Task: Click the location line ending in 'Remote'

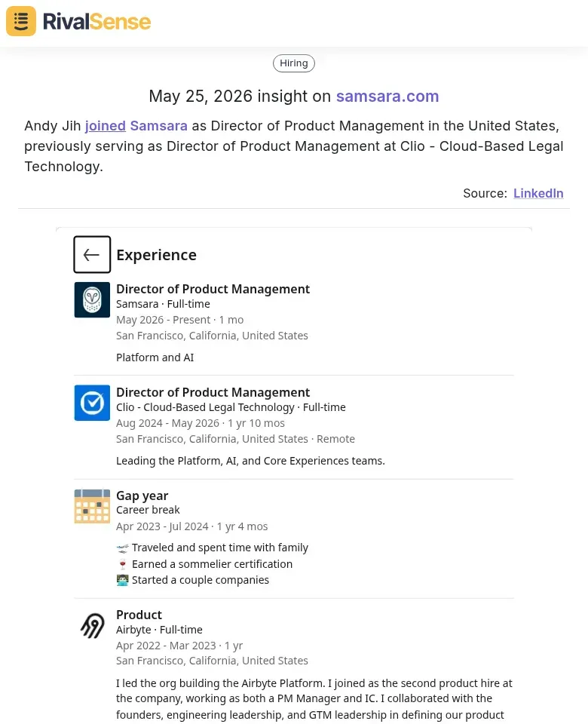Action: click(235, 439)
